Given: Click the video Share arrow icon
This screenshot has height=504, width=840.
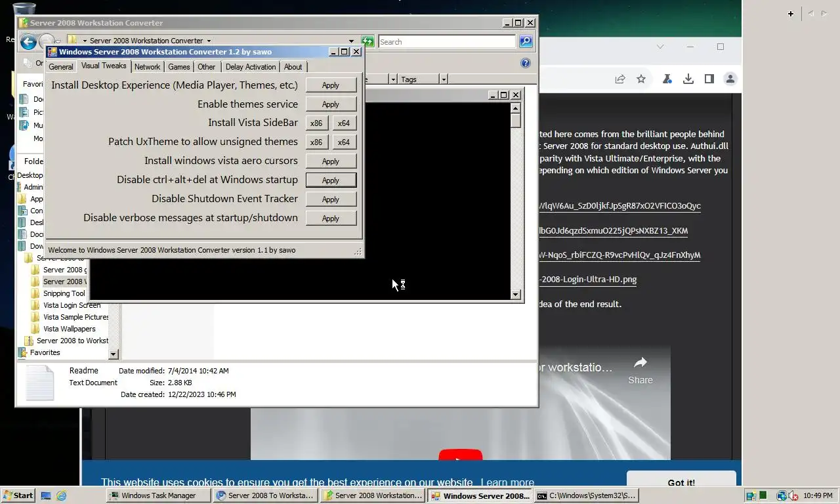Looking at the screenshot, I should point(640,362).
